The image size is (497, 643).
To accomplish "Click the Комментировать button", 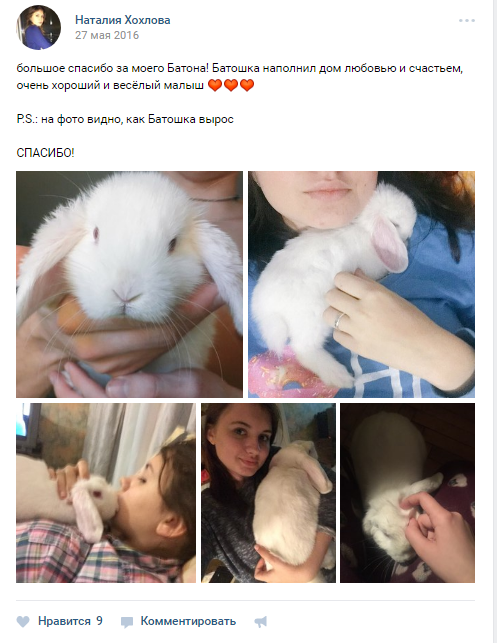I will 188,621.
